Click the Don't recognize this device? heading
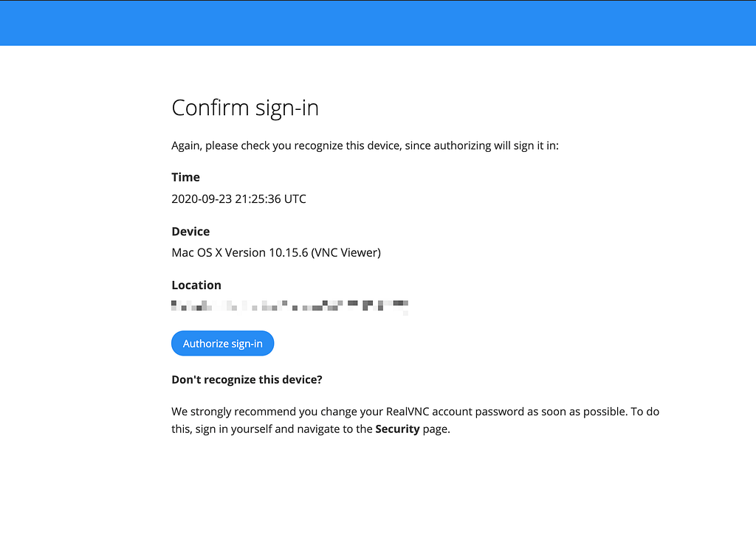This screenshot has width=756, height=551. (x=247, y=380)
